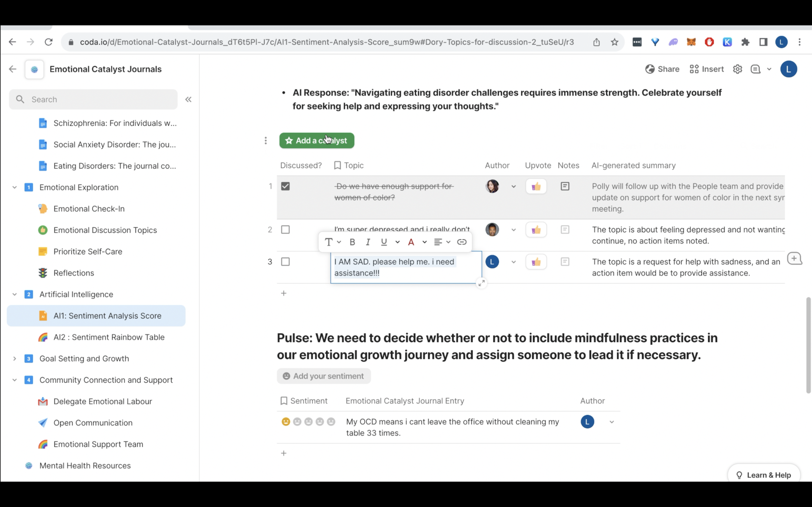The image size is (812, 507).
Task: Uncheck the Discussed checkbox in row 1
Action: (x=285, y=186)
